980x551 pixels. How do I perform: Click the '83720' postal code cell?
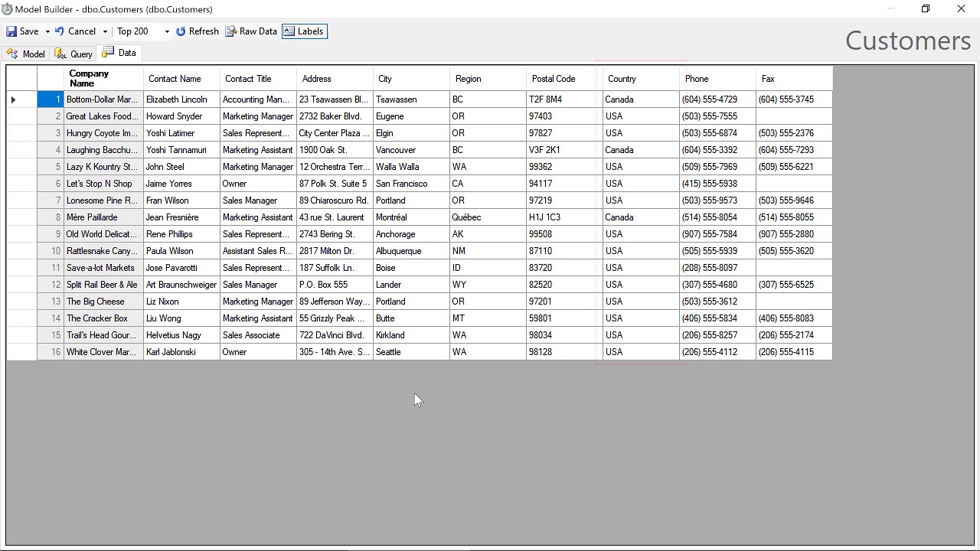(x=564, y=268)
